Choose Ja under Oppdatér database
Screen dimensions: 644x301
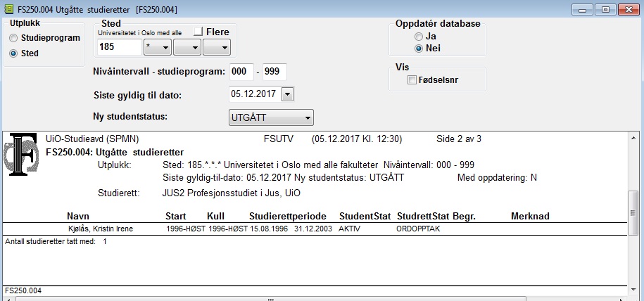coord(419,37)
